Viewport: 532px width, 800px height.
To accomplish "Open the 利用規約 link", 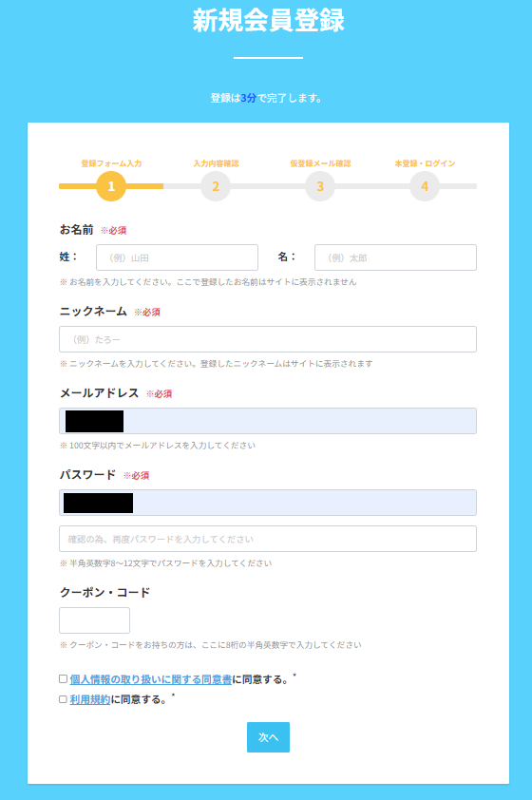I will coord(89,700).
